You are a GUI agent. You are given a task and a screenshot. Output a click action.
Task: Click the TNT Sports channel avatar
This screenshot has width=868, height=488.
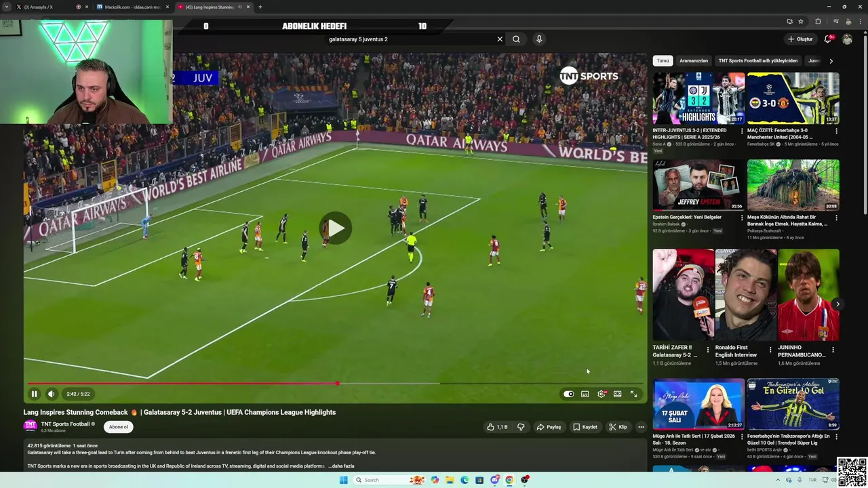pyautogui.click(x=31, y=426)
